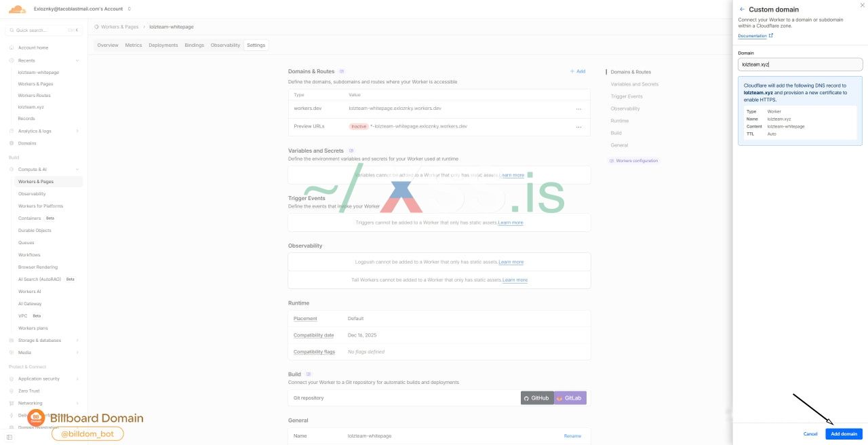Open Variables and Secrets docs icon
868x445 pixels.
click(x=351, y=151)
